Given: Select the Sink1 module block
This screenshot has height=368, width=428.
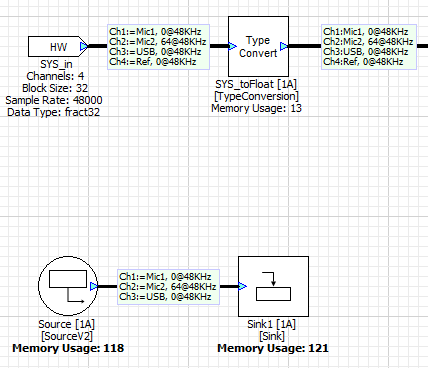Looking at the screenshot, I should click(273, 286).
